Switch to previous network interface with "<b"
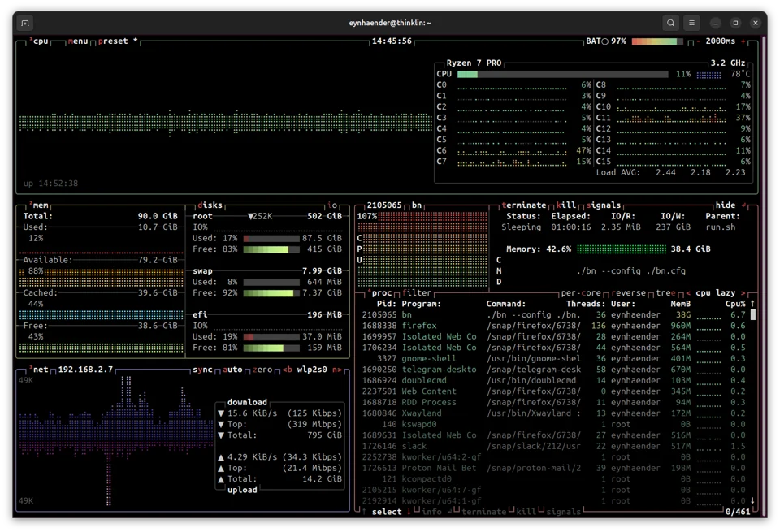The image size is (780, 532). pos(288,370)
